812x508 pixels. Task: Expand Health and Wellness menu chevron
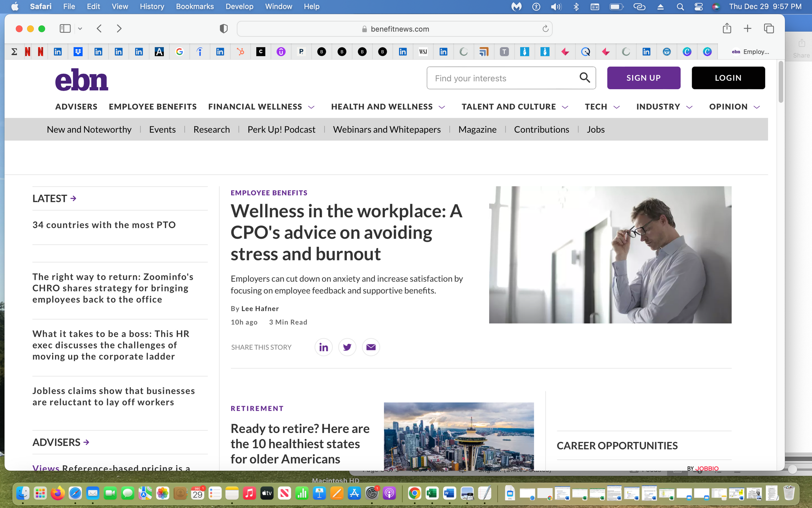442,107
